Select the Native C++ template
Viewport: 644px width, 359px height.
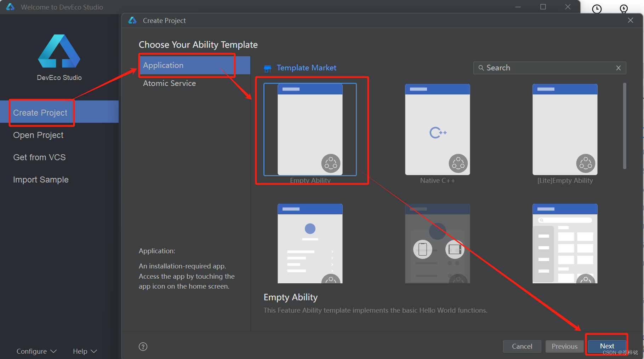click(438, 129)
